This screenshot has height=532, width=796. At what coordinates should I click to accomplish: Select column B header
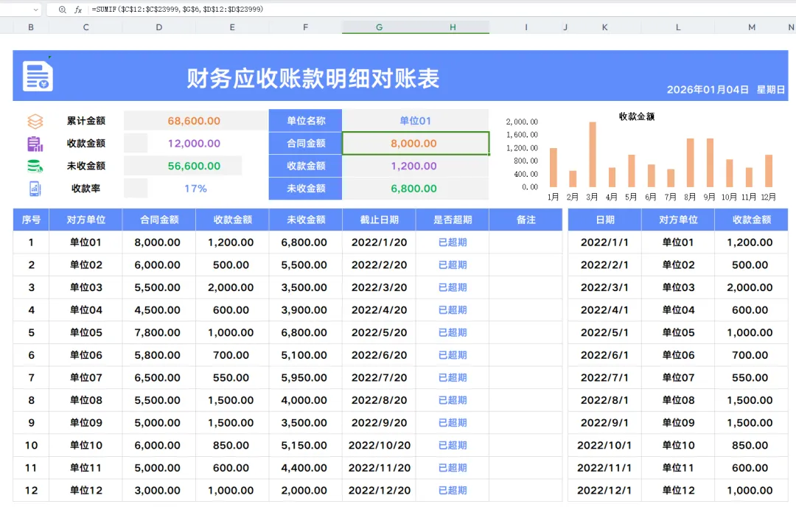point(31,27)
